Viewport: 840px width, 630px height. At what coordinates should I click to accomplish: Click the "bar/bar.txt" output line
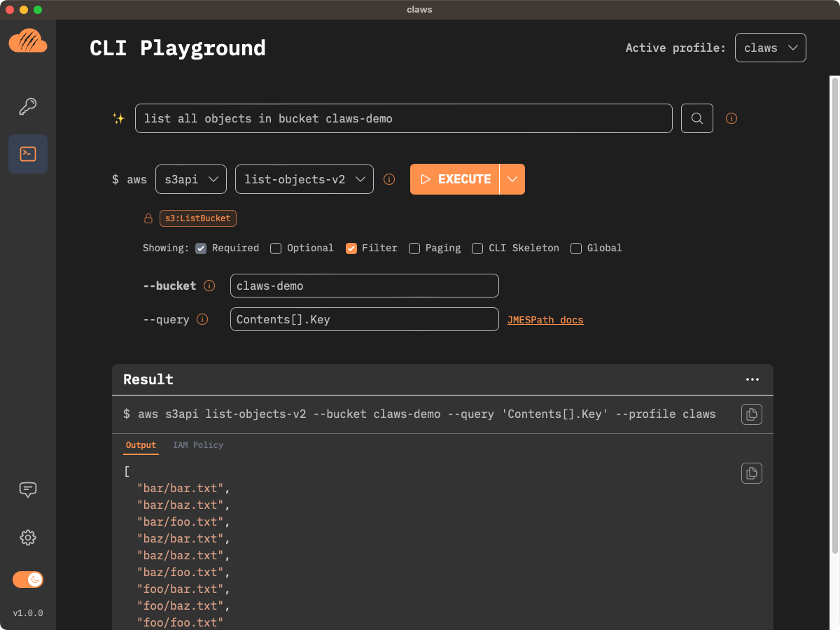pyautogui.click(x=183, y=488)
